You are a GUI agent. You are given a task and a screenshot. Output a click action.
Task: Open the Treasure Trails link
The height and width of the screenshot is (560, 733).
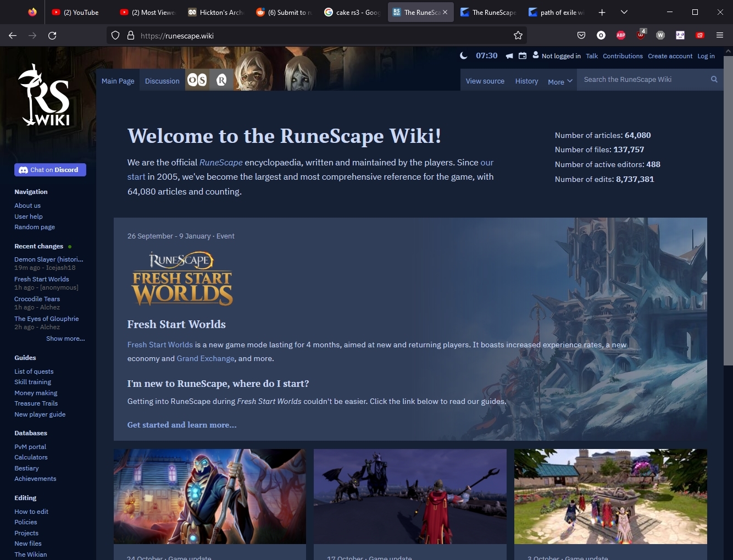pyautogui.click(x=36, y=403)
